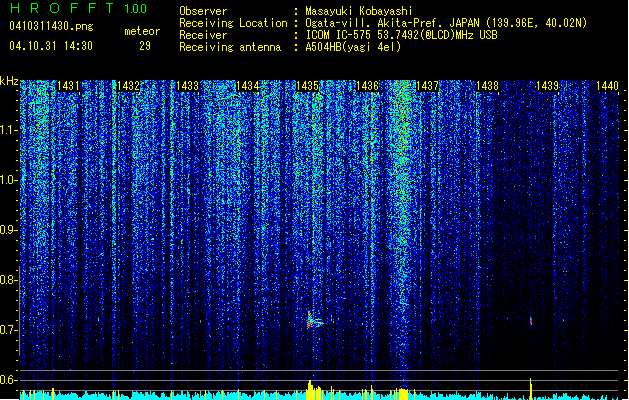This screenshot has width=629, height=400.
Task: Click the date stamp 04.10.31 14:30
Action: [x=51, y=46]
